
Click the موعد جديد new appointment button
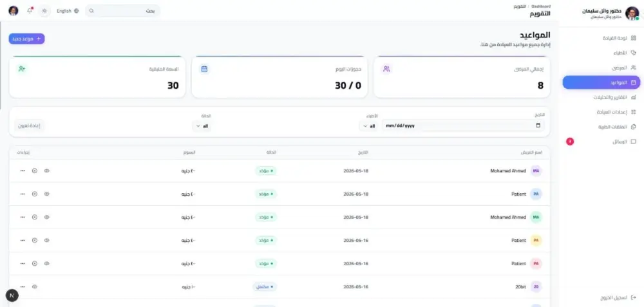26,39
